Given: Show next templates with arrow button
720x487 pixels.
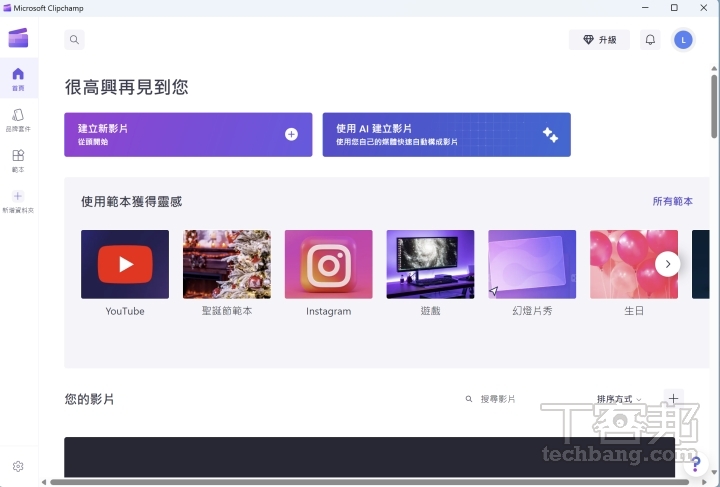Looking at the screenshot, I should [667, 264].
